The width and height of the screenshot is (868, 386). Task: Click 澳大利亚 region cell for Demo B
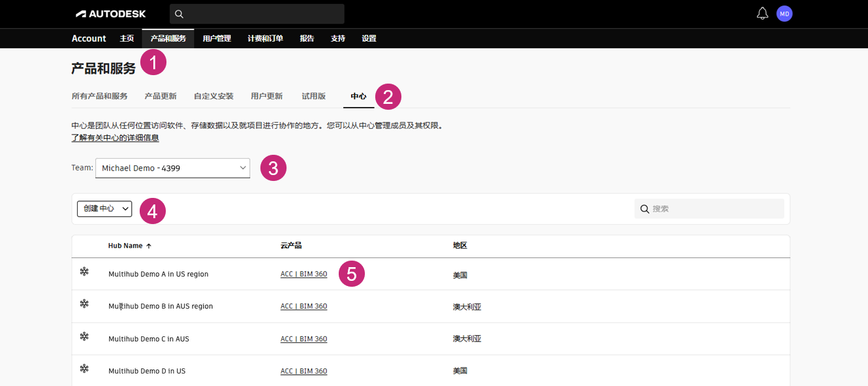(467, 307)
